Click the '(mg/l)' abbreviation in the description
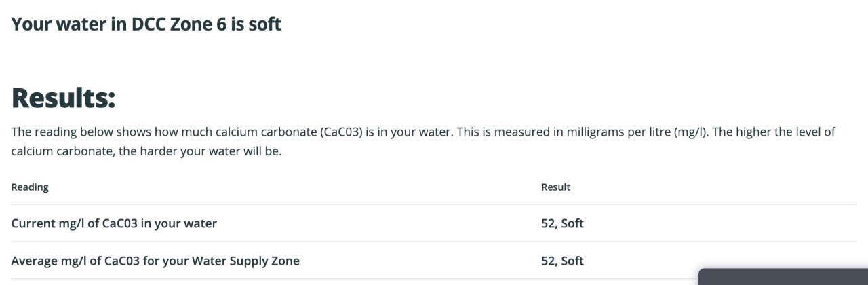 click(692, 132)
